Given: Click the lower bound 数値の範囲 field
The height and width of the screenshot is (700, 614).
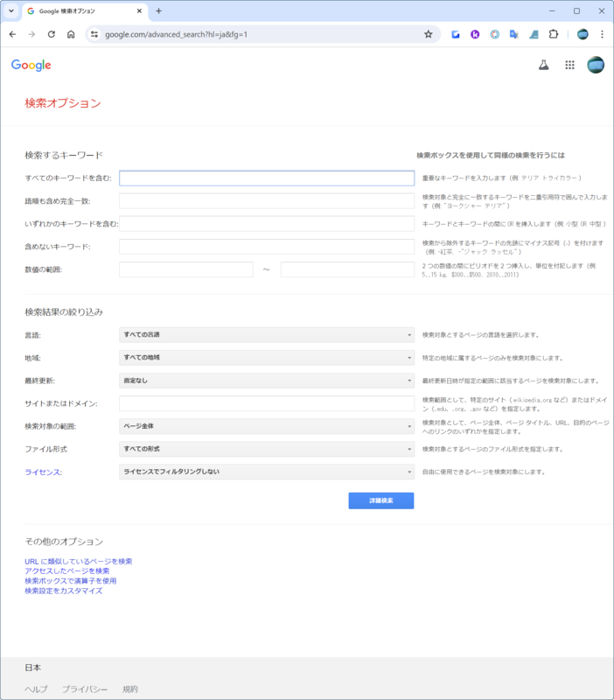Looking at the screenshot, I should pyautogui.click(x=186, y=269).
